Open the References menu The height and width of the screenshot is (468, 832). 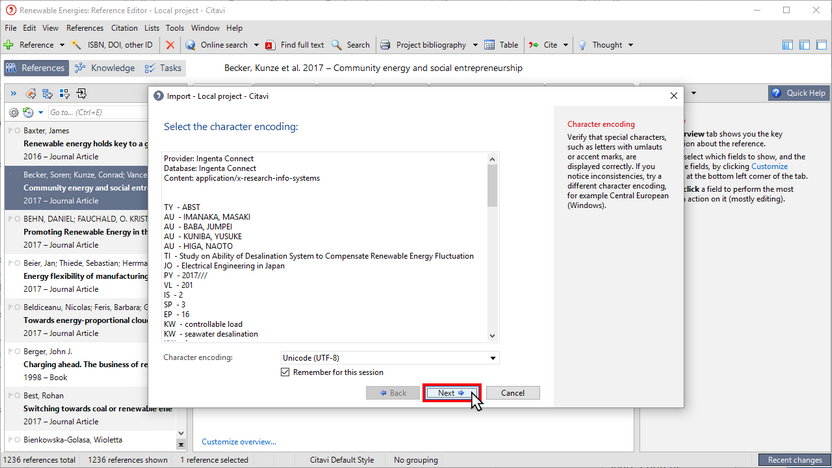[x=85, y=28]
